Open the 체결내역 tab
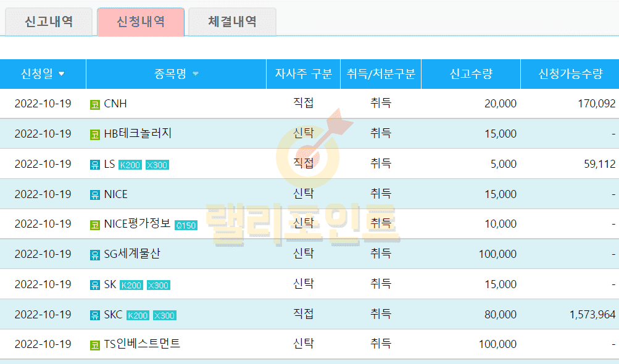 232,22
